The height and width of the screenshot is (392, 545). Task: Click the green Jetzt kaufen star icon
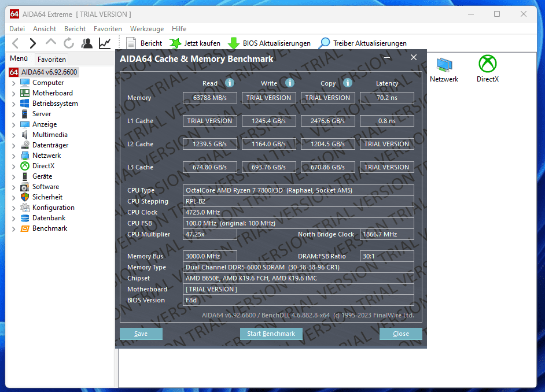pos(175,43)
